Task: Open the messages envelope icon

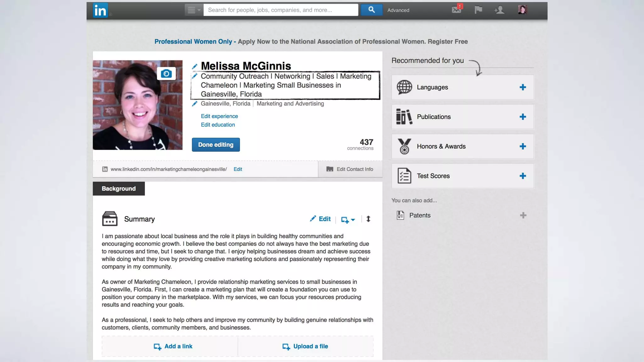Action: point(456,10)
